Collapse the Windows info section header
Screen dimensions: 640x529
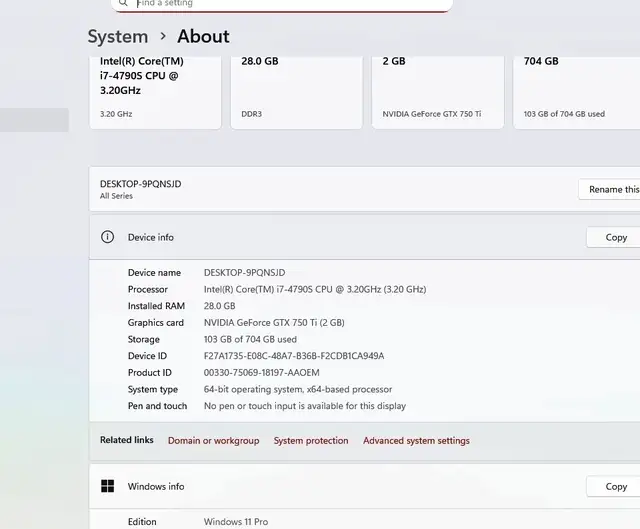364,486
